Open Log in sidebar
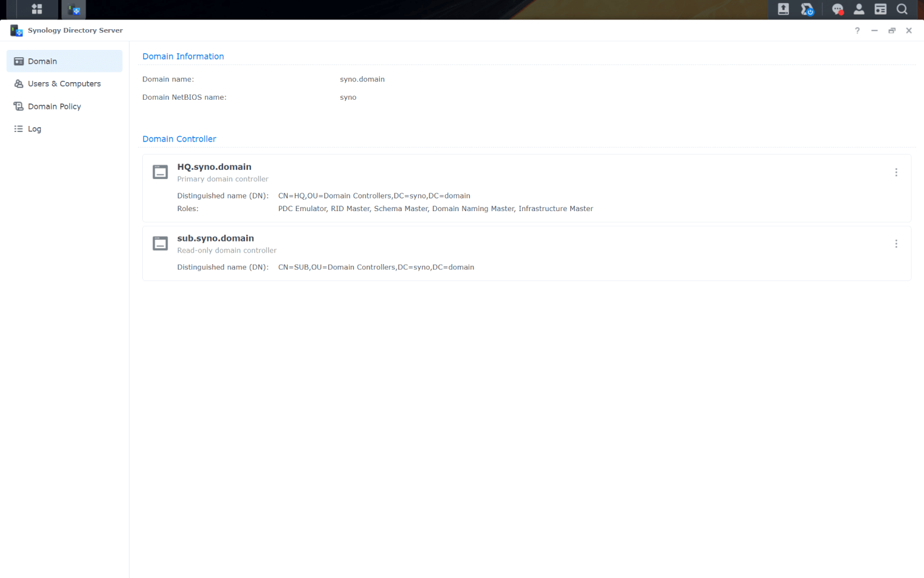Viewport: 924px width, 578px height. point(64,129)
